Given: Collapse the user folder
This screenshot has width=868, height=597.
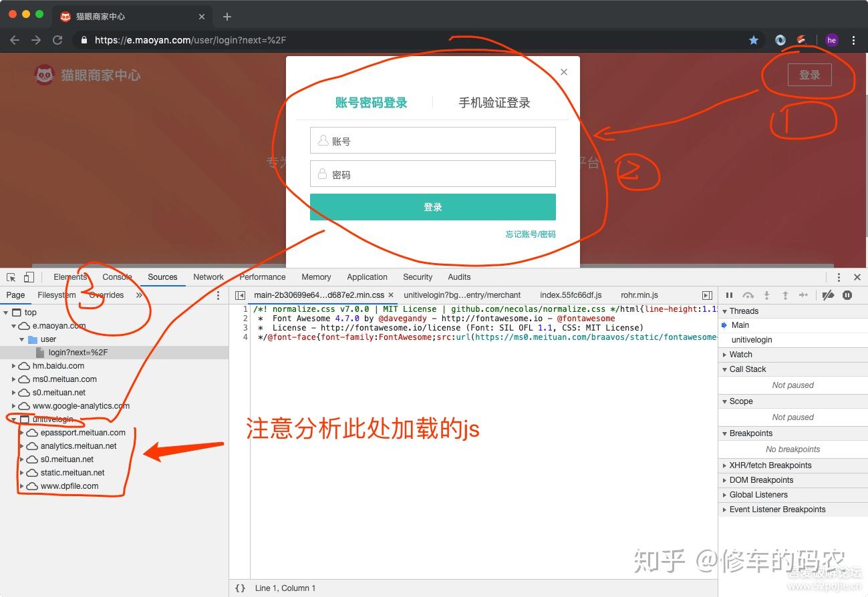Looking at the screenshot, I should pos(22,339).
